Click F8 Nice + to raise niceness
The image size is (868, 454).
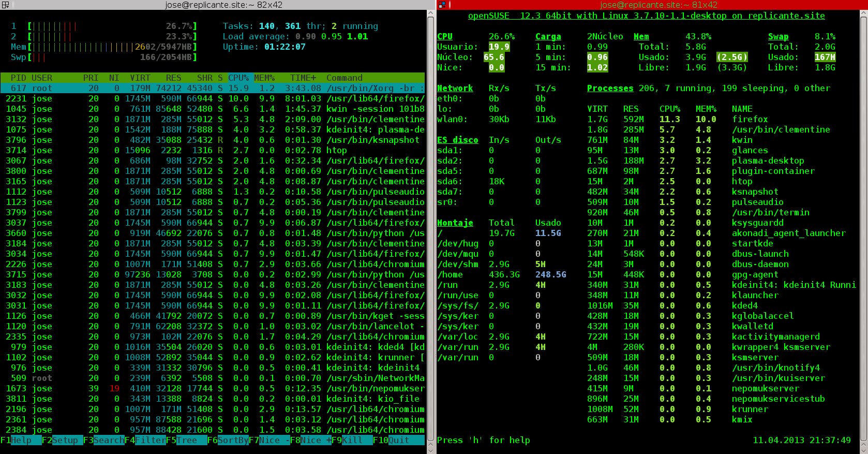tap(311, 440)
